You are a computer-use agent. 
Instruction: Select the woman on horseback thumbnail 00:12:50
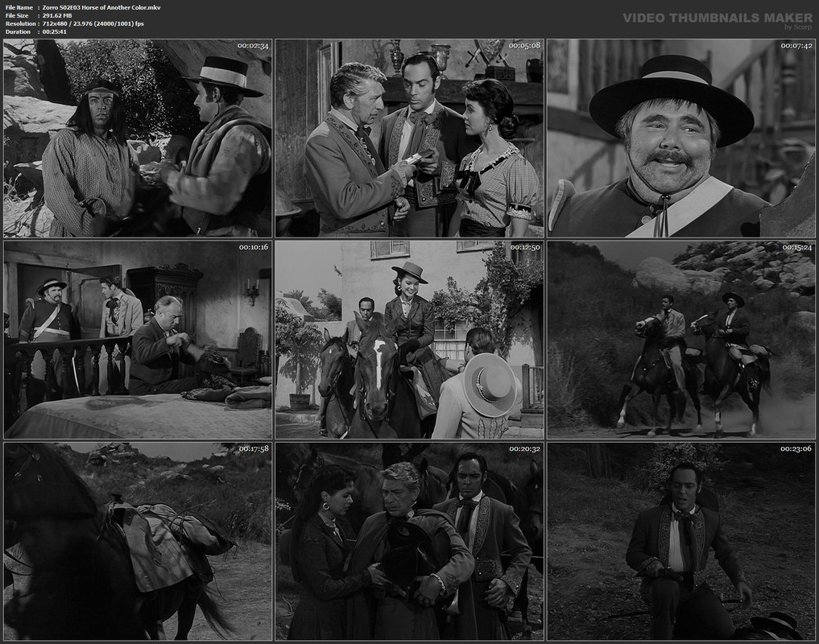click(409, 340)
